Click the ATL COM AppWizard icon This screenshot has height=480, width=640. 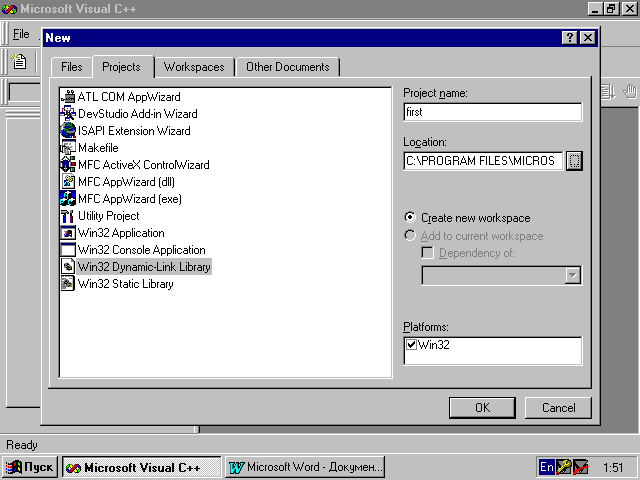68,97
